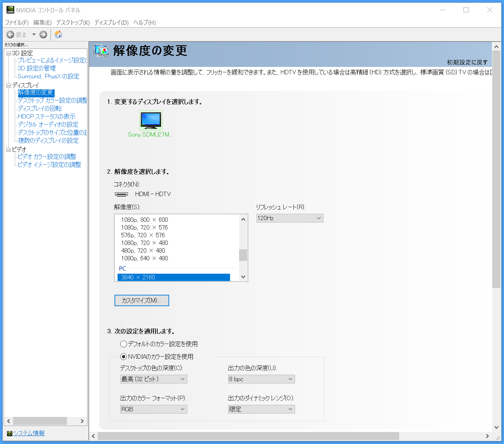This screenshot has width=504, height=444.
Task: Open the デスクトップ(K) menu
Action: [x=73, y=22]
